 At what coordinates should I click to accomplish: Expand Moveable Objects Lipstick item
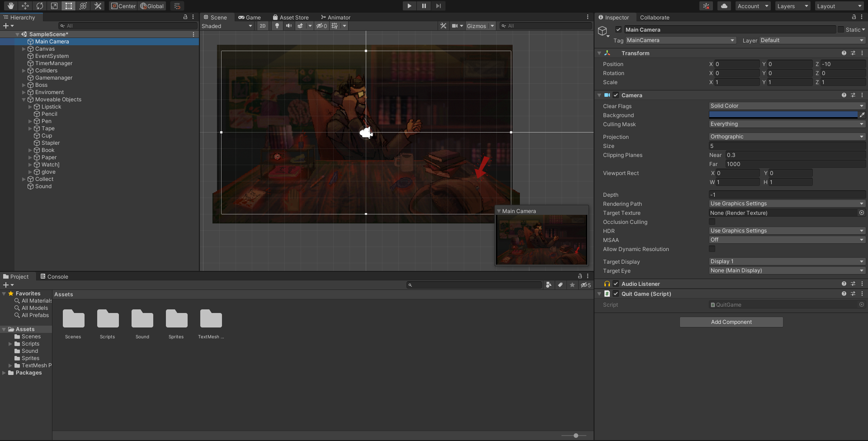click(30, 107)
